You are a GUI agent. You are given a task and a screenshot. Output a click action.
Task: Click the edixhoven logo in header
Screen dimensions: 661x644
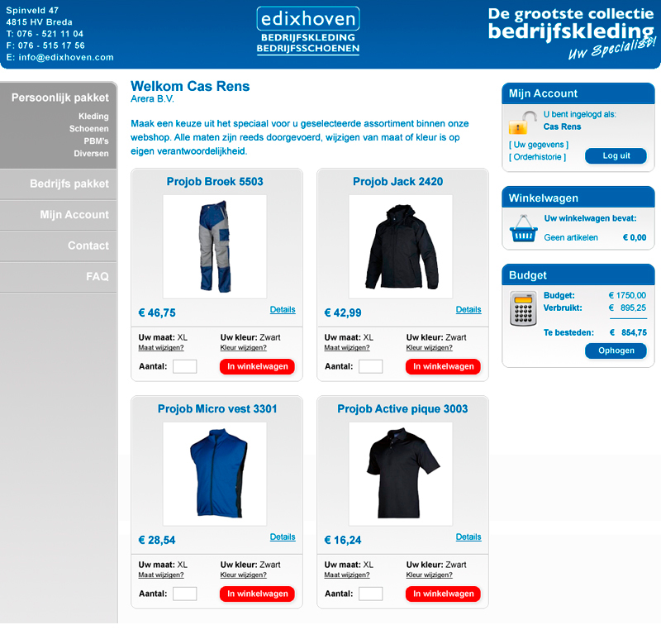308,31
